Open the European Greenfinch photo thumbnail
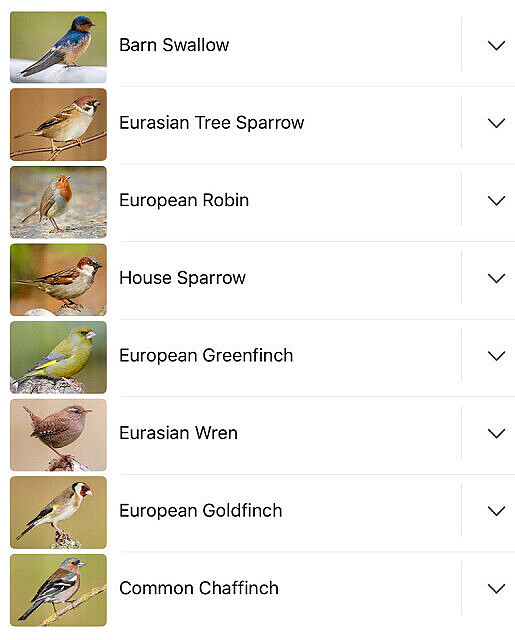Screen dimensions: 515x640 (x=58, y=357)
